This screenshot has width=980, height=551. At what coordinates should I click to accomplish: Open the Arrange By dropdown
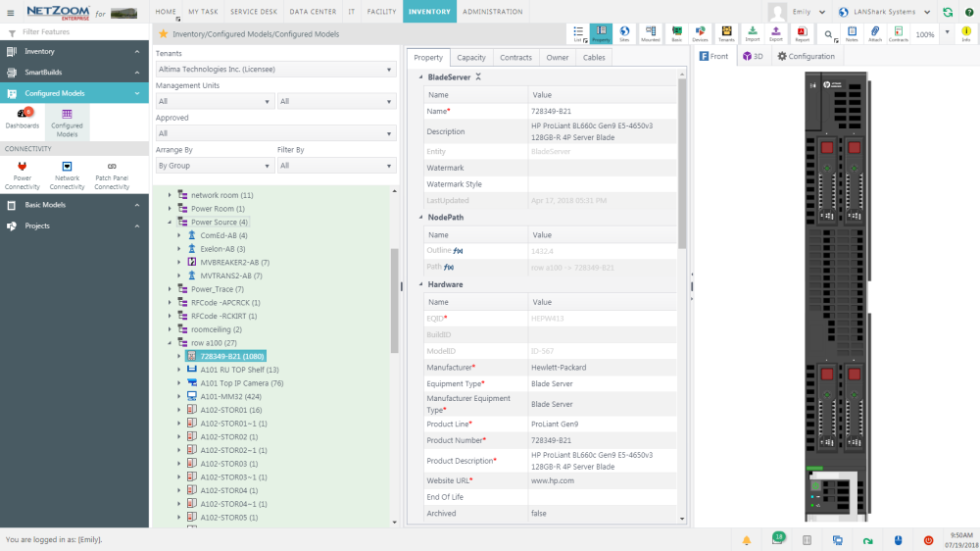(214, 166)
